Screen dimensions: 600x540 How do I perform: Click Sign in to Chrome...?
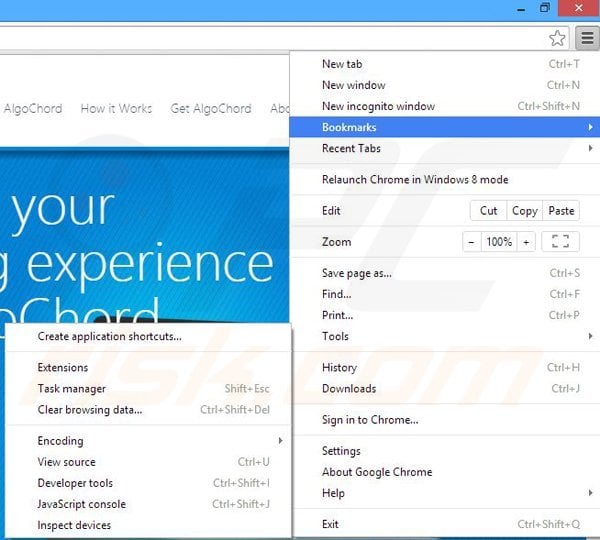tap(445, 420)
